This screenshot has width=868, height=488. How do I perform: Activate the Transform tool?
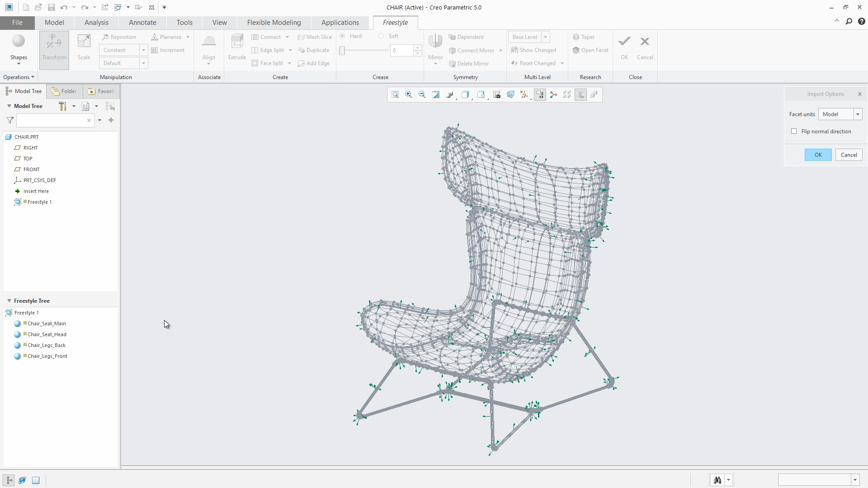coord(54,50)
